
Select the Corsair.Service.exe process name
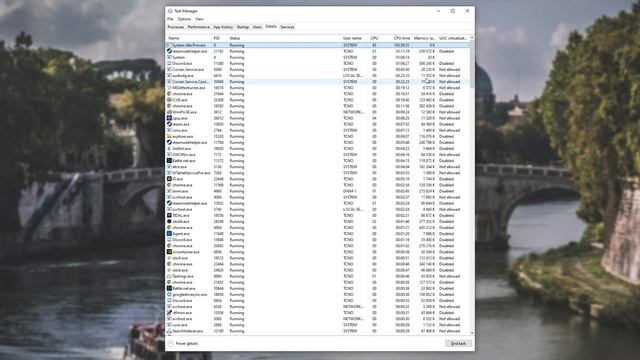click(x=188, y=69)
